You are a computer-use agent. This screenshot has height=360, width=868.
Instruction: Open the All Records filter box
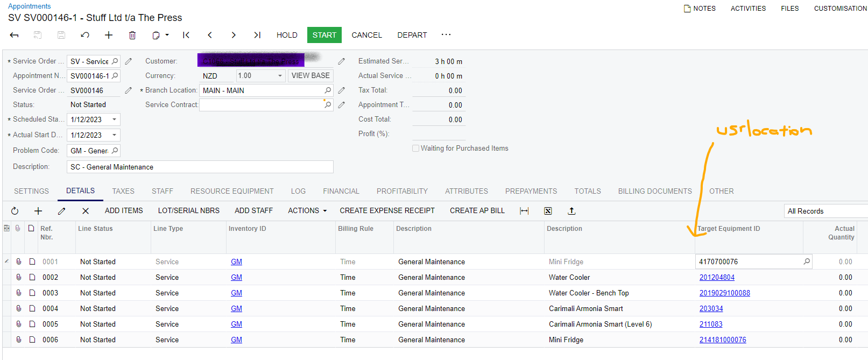pos(825,211)
